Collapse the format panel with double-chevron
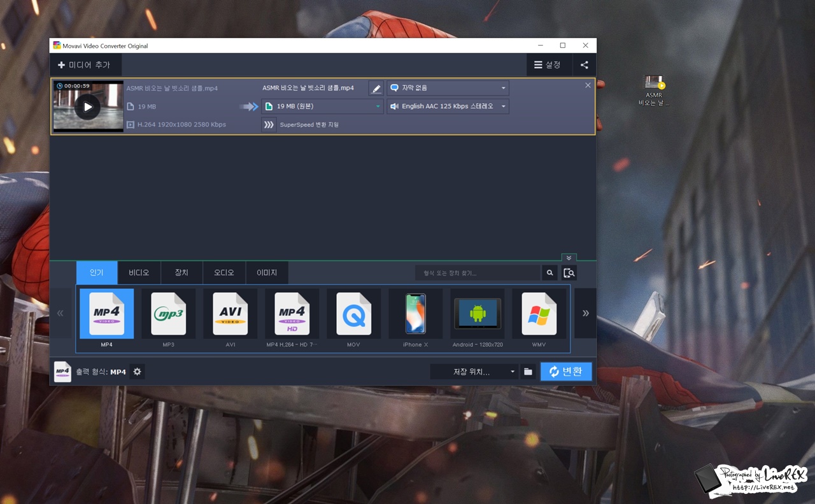815x504 pixels. [x=569, y=258]
